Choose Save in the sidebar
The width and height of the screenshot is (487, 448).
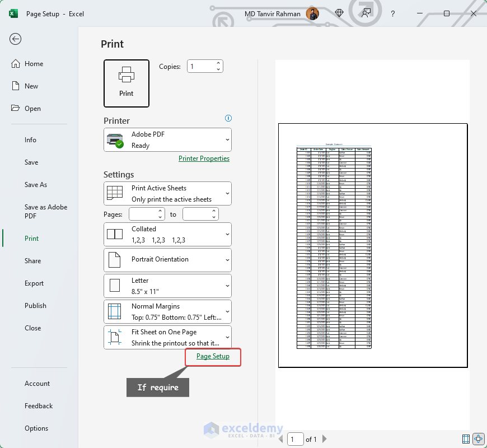tap(31, 162)
